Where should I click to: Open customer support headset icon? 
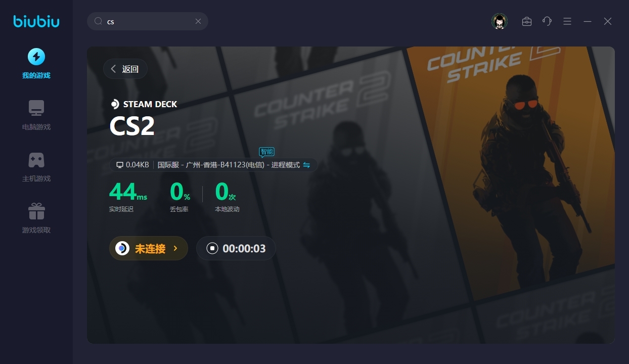point(547,21)
